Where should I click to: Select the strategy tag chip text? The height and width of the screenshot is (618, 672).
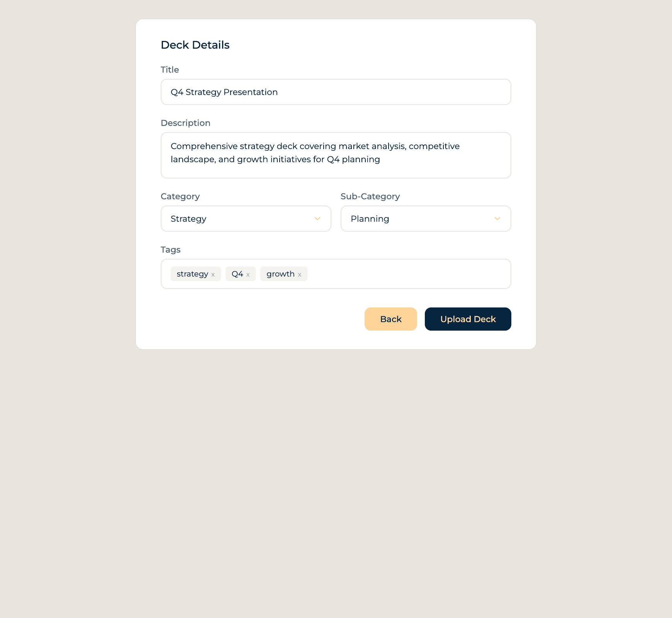click(192, 274)
